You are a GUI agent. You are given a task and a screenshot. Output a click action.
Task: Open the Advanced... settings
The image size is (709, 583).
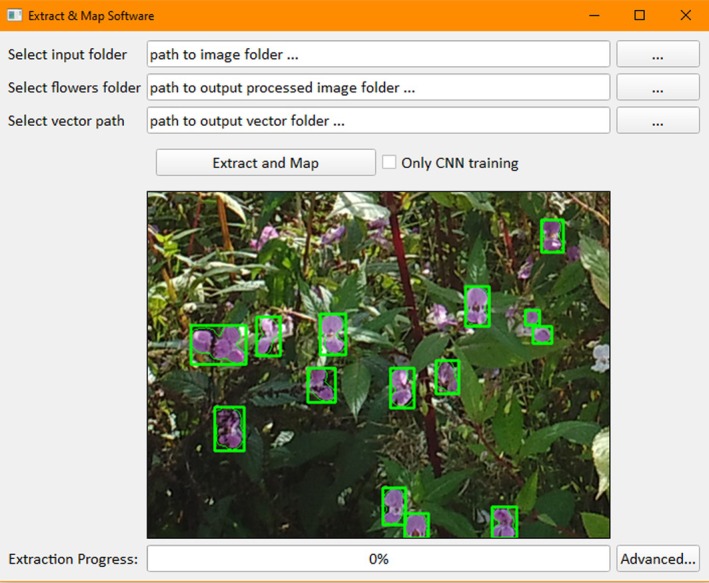[x=658, y=559]
